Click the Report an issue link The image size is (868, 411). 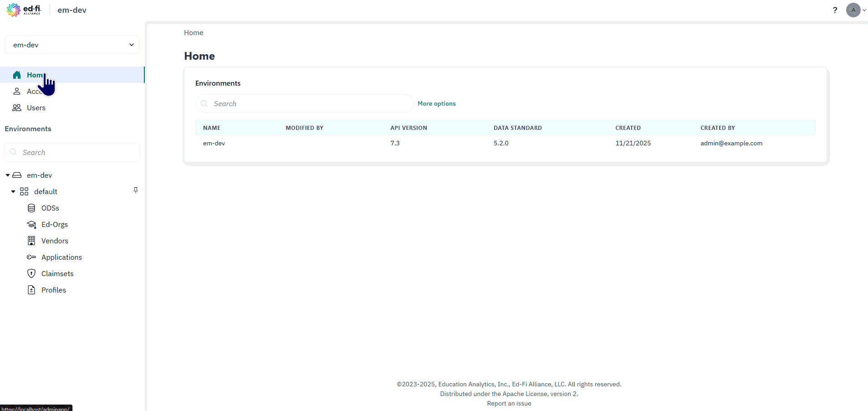pos(509,403)
